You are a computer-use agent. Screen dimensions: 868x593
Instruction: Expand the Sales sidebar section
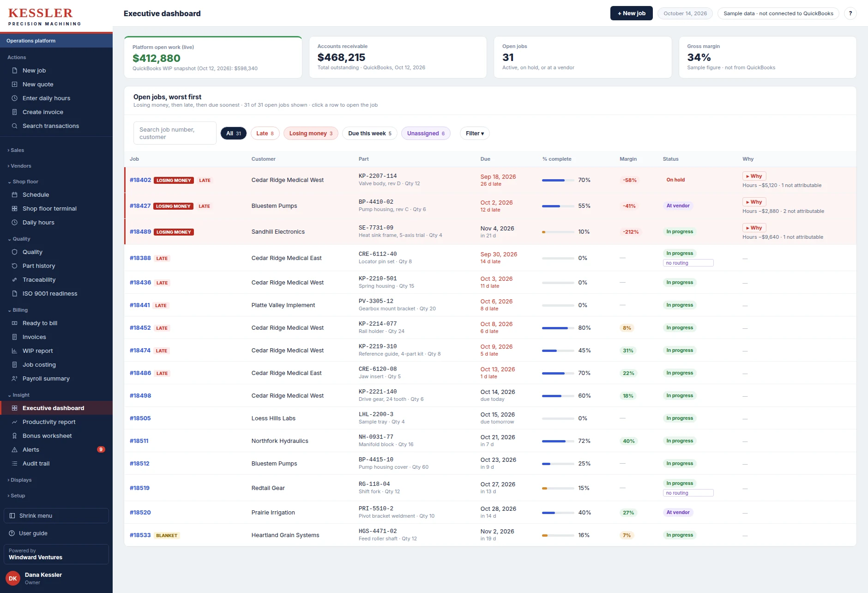pyautogui.click(x=16, y=150)
